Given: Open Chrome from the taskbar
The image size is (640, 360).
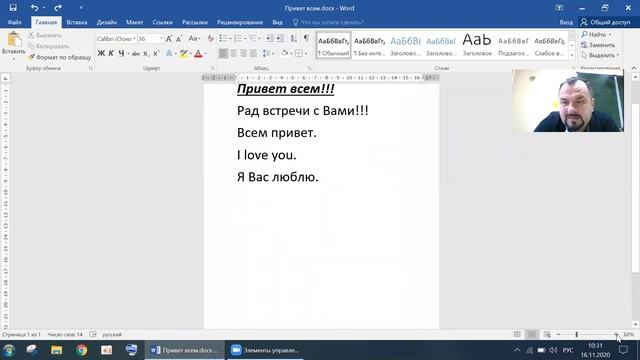Looking at the screenshot, I should coord(82,350).
